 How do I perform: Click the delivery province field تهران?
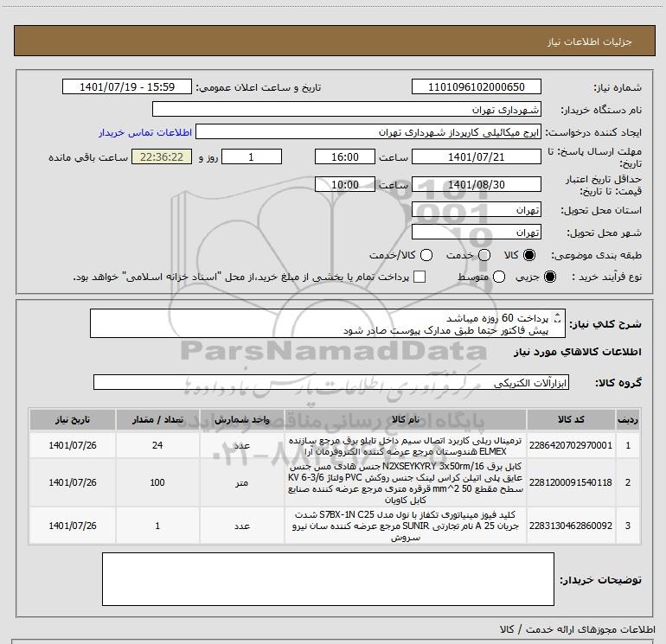(476, 209)
